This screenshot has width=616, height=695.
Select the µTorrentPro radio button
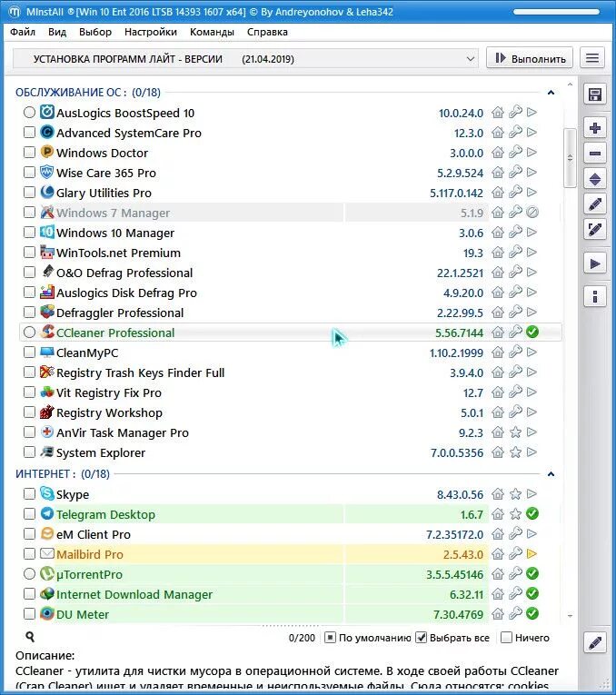point(29,573)
